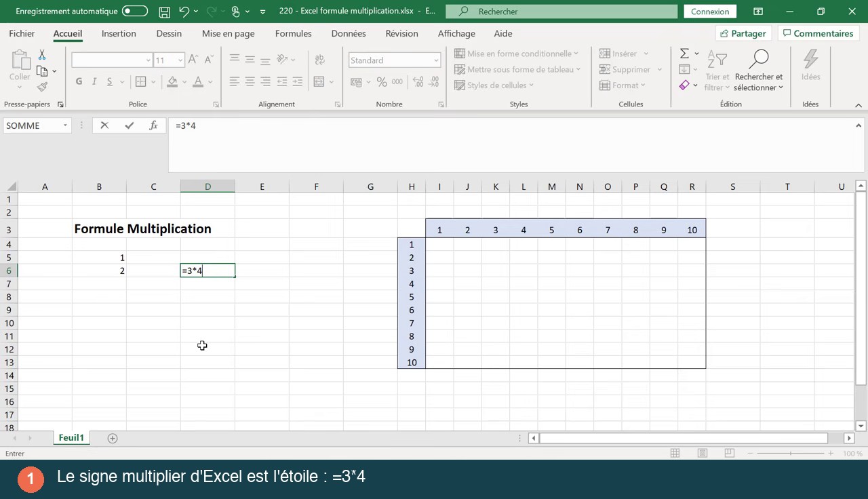Select the Feuil1 sheet tab
Viewport: 868px width, 499px height.
click(71, 438)
